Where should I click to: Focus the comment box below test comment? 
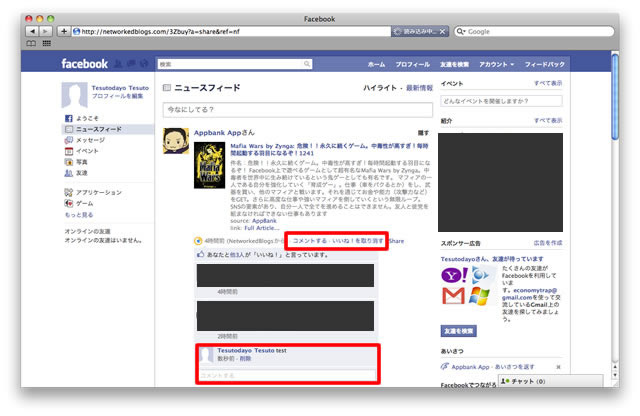point(287,375)
